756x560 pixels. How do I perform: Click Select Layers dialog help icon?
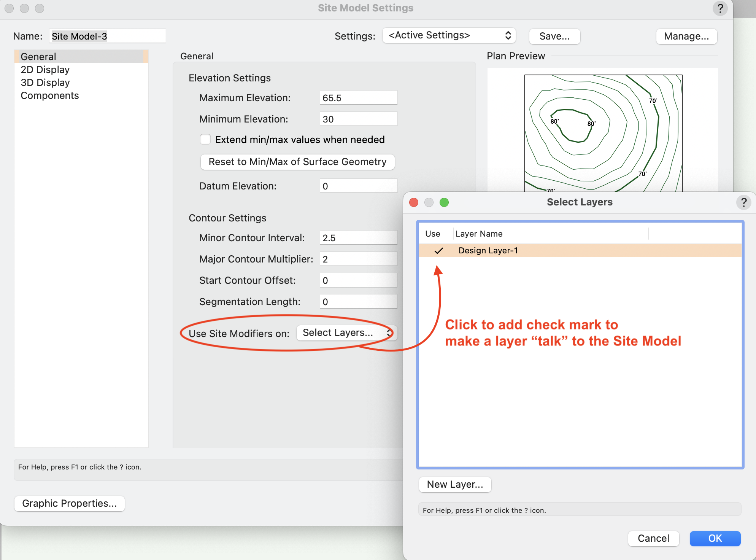(743, 202)
